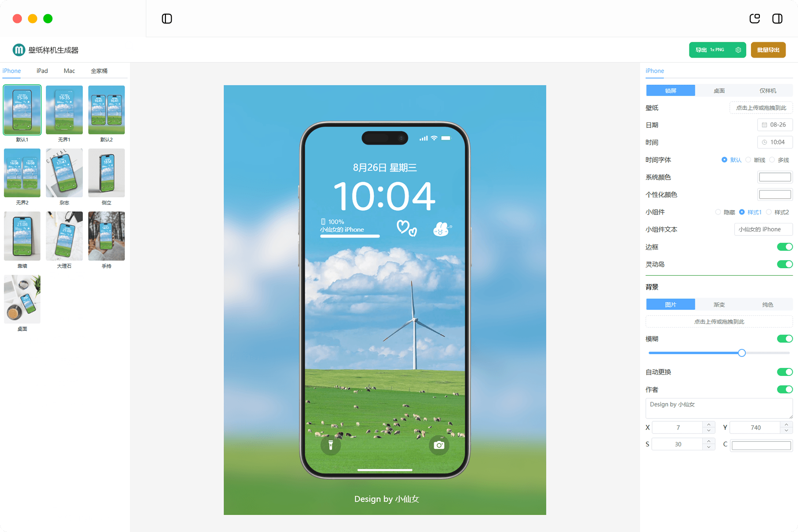
Task: Pick the 大理石 template thumbnail
Action: click(64, 236)
